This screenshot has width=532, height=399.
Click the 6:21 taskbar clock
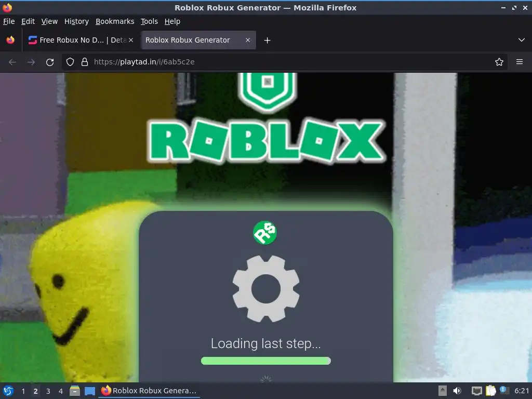[x=522, y=391]
